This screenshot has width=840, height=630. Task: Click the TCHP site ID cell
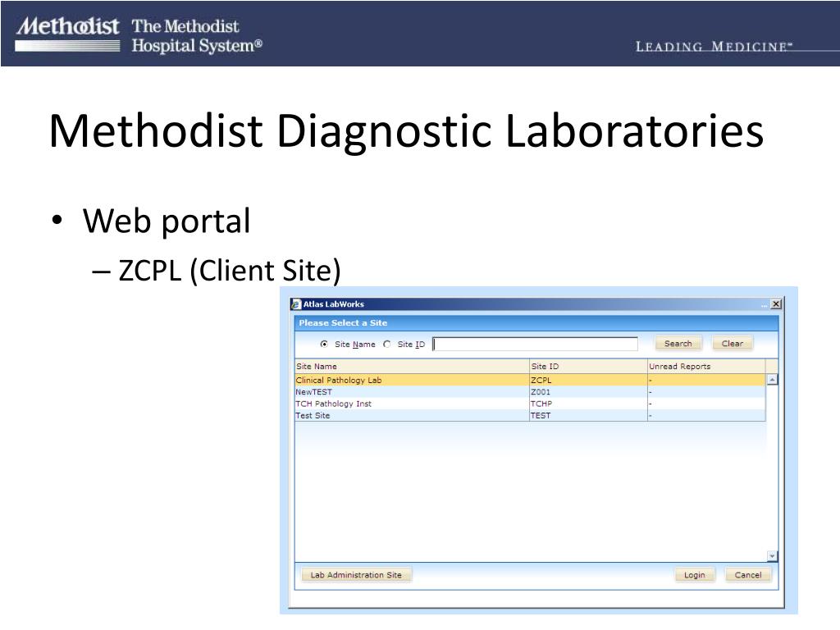(x=588, y=404)
